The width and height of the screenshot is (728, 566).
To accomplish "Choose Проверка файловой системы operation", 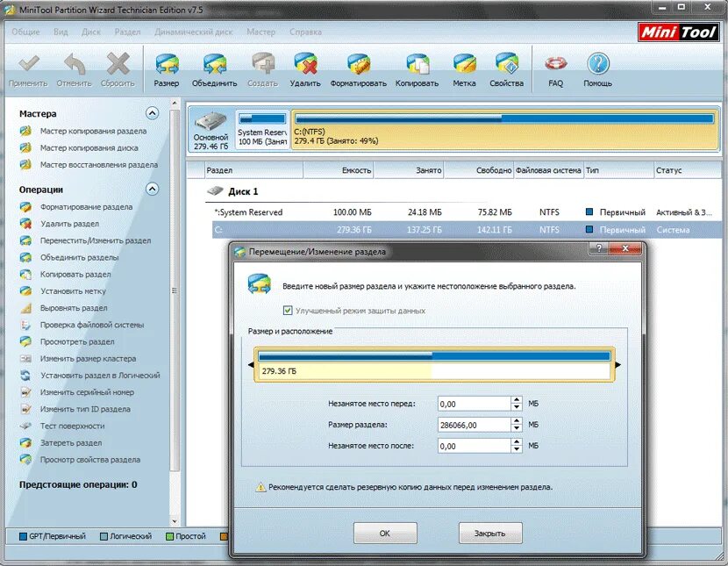I will 91,325.
